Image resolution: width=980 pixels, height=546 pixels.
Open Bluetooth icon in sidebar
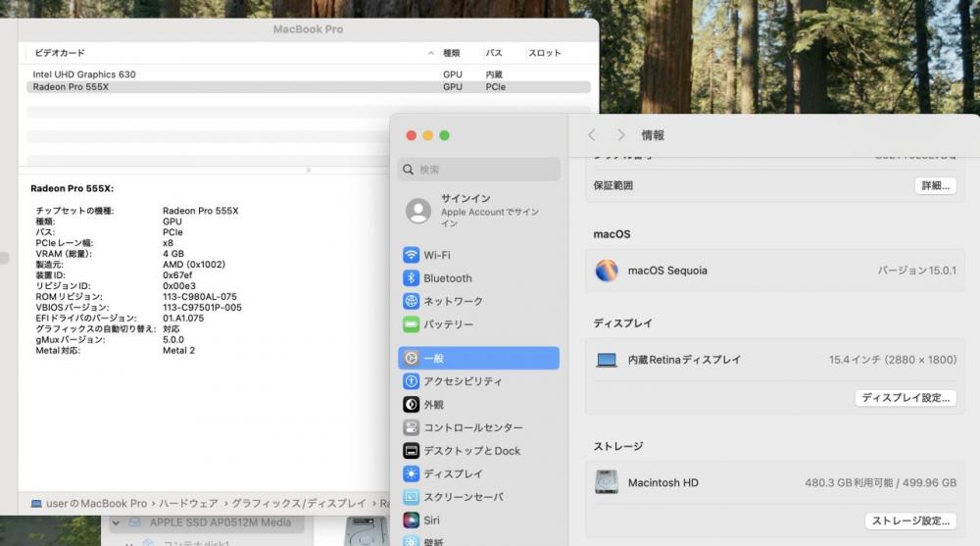tap(411, 278)
